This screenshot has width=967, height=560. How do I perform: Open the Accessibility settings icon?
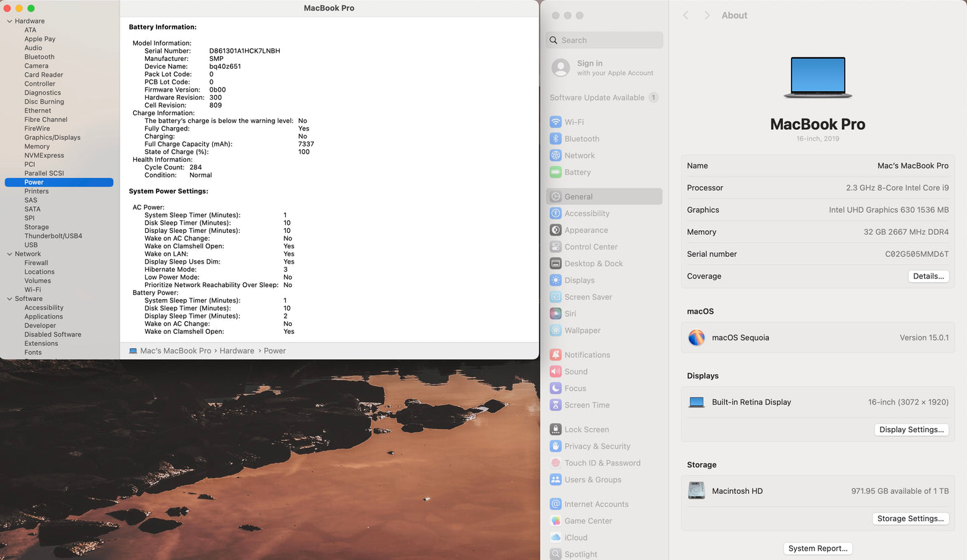click(x=555, y=213)
